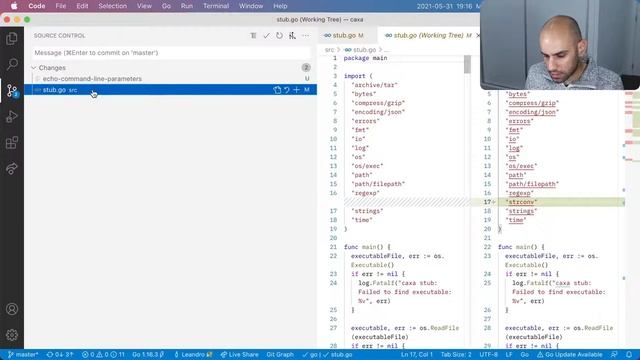Focus the commit message input field
The image size is (640, 360).
pyautogui.click(x=171, y=53)
